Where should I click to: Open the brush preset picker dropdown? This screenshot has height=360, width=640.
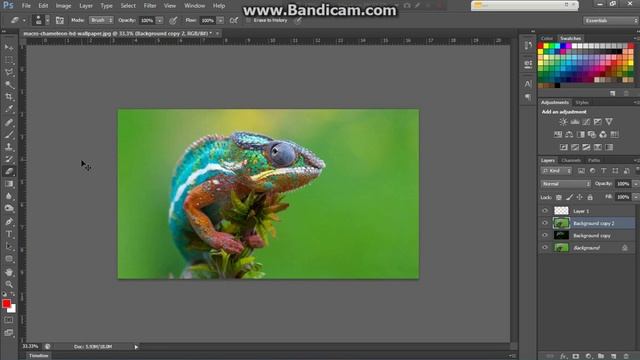click(47, 20)
